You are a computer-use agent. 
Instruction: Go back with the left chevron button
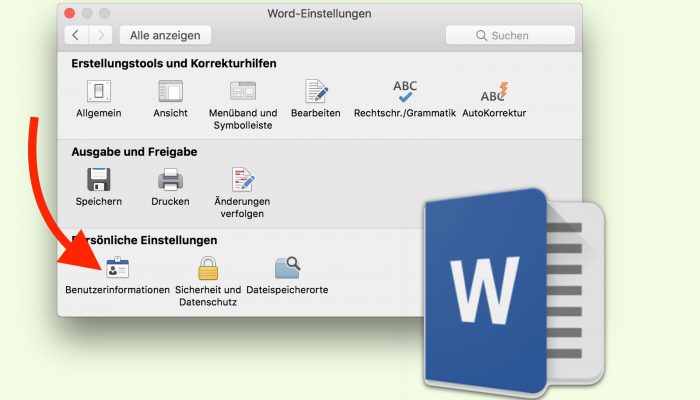76,35
